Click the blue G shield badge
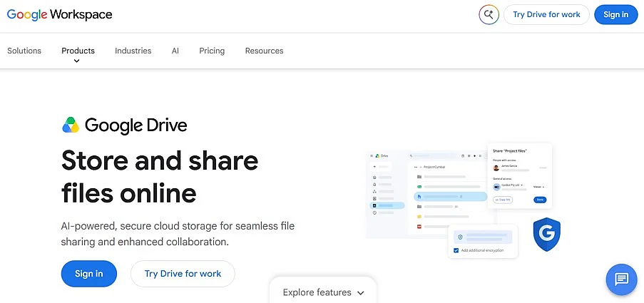644x303 pixels. tap(547, 235)
